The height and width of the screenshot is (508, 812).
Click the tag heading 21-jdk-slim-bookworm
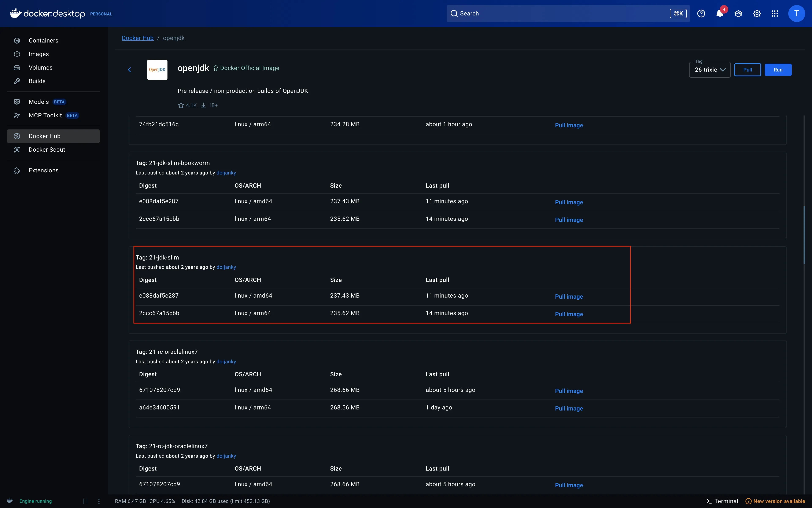[x=173, y=163]
